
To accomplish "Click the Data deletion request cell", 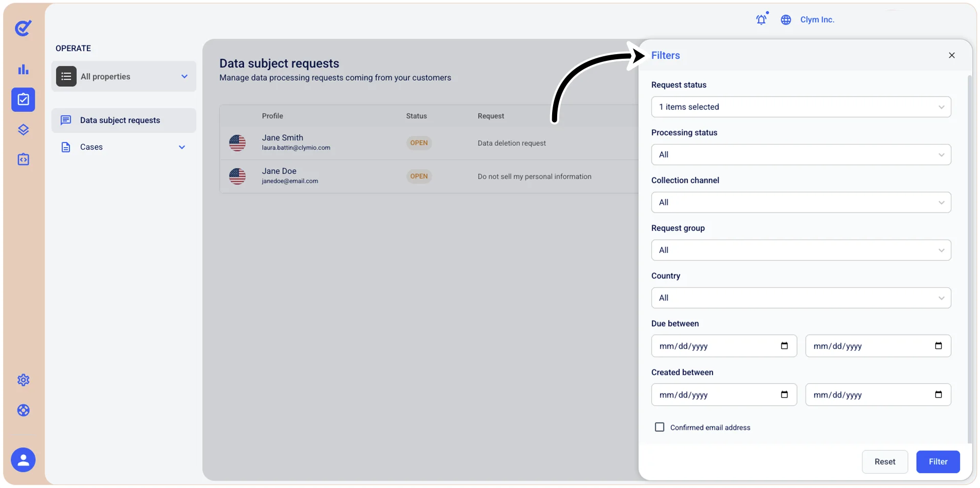I will 511,143.
